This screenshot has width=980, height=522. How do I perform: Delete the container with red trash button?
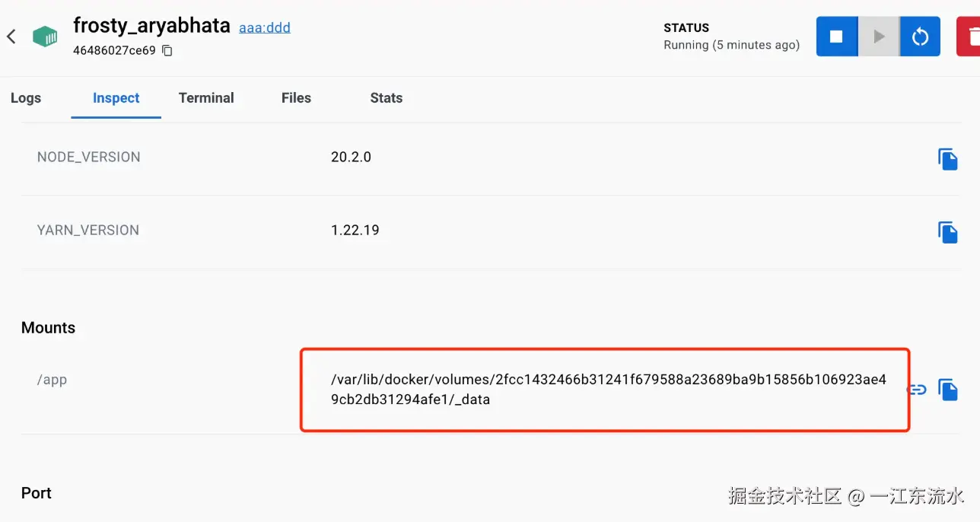[x=969, y=37]
